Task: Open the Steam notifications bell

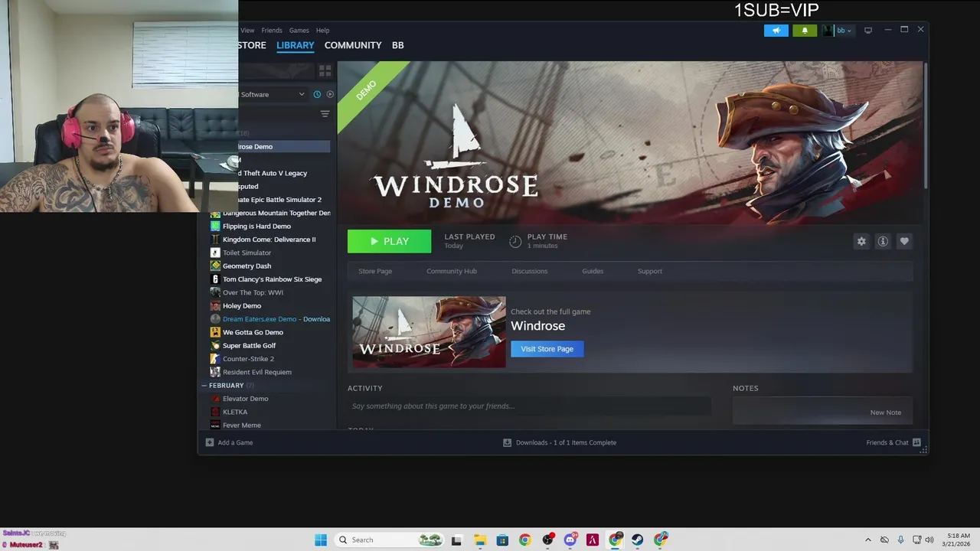Action: click(804, 31)
